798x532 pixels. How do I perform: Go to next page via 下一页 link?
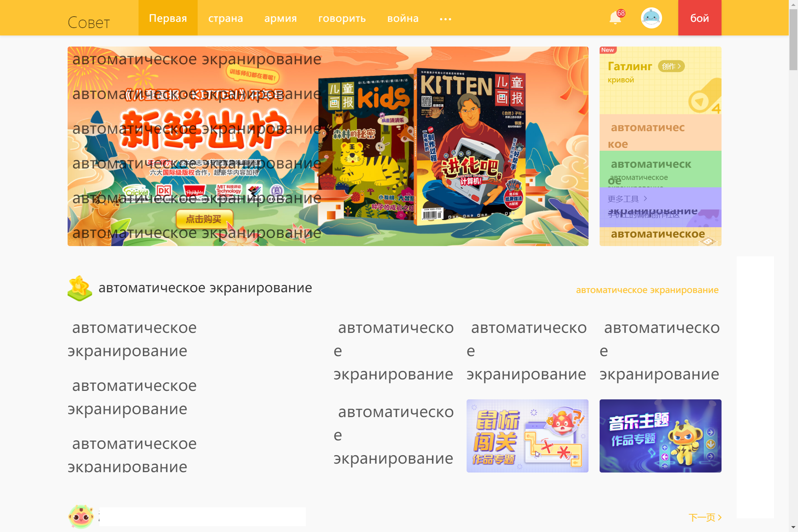705,517
